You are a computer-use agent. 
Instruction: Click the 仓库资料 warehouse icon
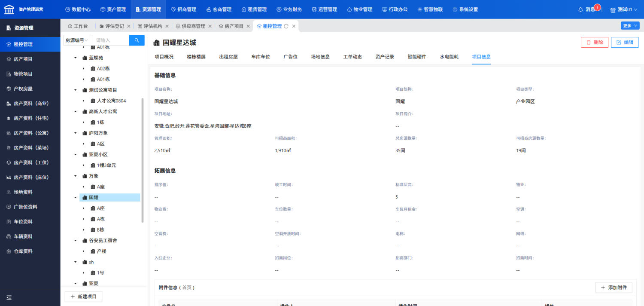click(9, 251)
